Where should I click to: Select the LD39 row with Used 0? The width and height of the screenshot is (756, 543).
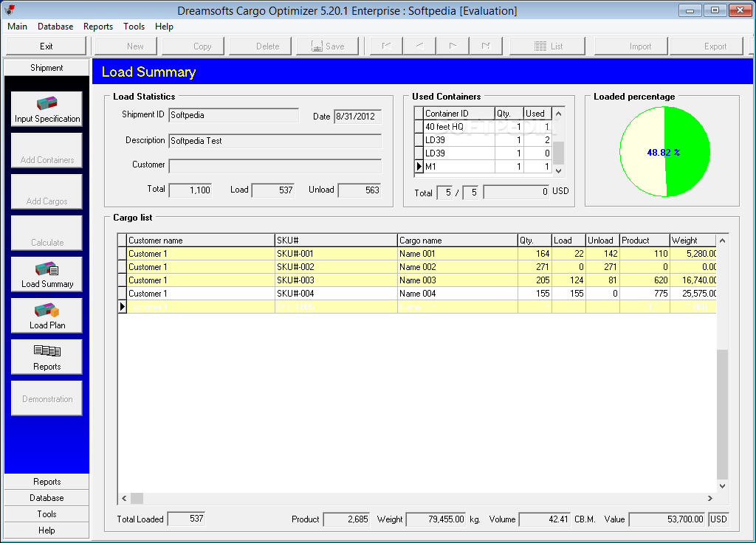click(483, 153)
